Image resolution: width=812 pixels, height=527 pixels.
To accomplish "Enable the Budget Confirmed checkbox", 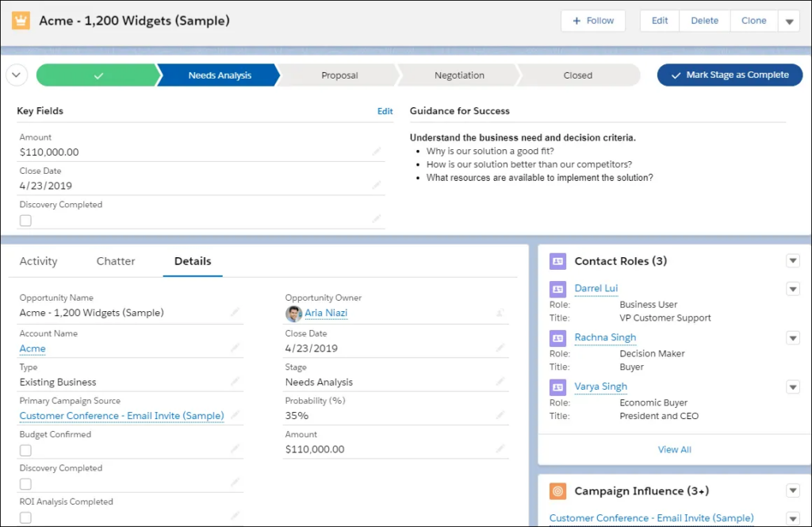I will [25, 451].
